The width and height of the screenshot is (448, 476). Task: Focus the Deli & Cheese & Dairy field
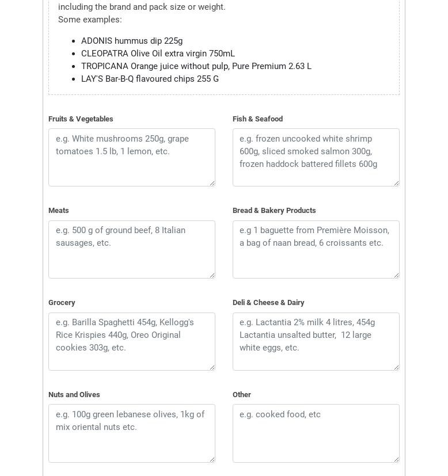(316, 341)
